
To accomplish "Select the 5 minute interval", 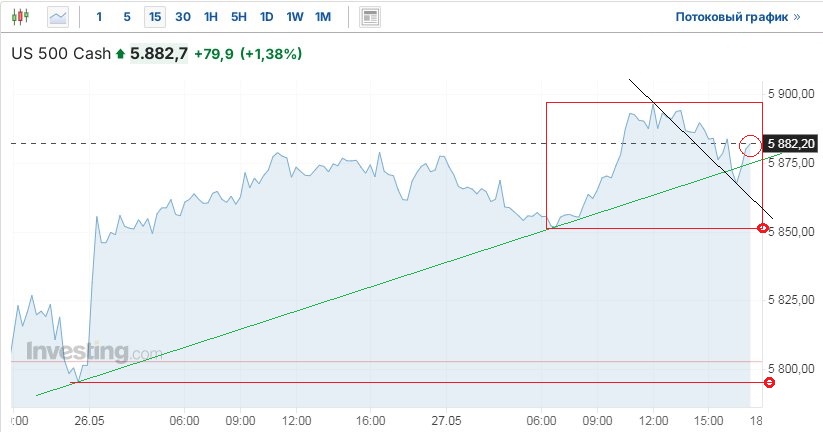I will 126,17.
